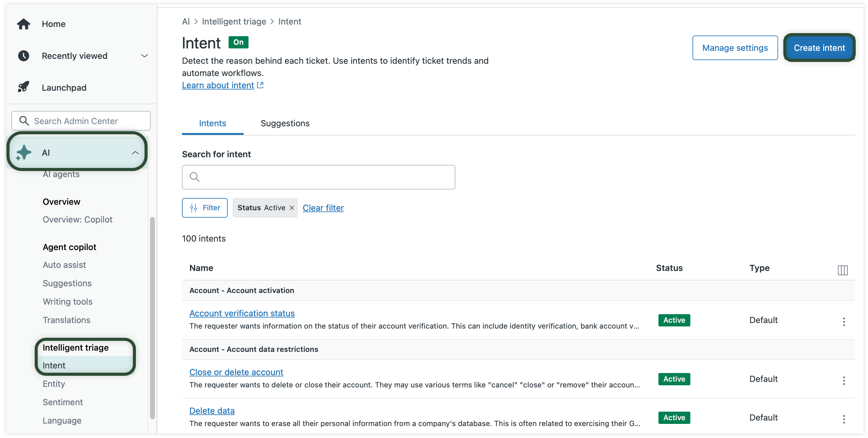Collapse the AI sidebar section
This screenshot has height=438, width=868.
135,153
